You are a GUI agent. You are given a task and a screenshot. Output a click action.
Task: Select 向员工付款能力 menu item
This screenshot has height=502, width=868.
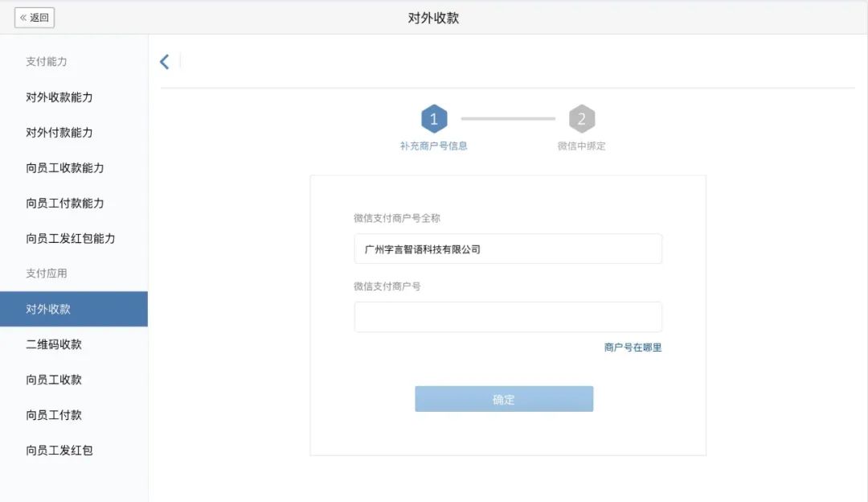(x=65, y=204)
